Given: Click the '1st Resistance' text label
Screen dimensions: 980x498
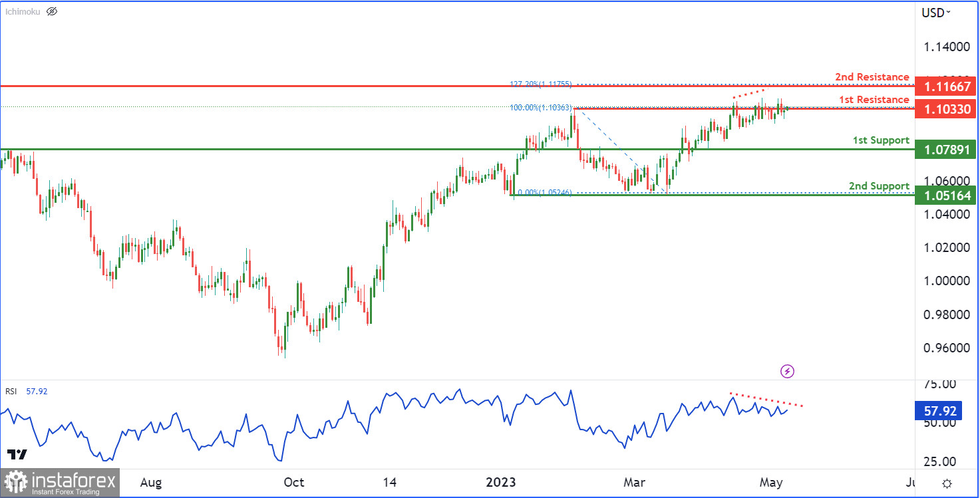Looking at the screenshot, I should [874, 100].
